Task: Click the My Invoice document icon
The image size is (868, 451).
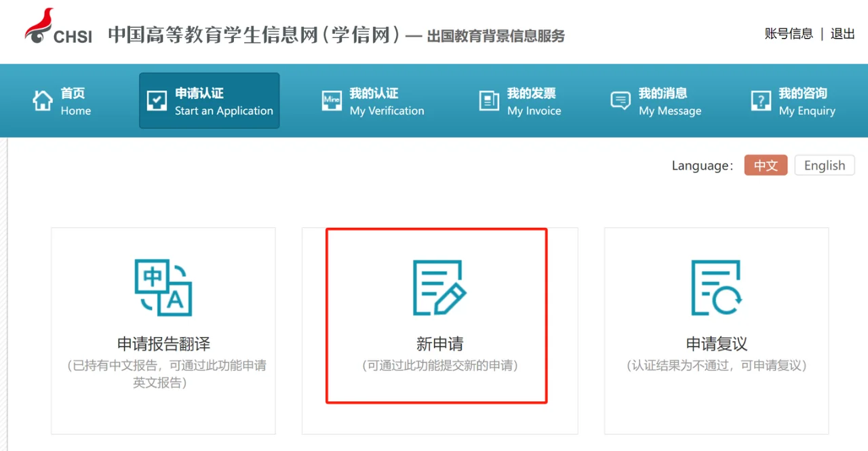Action: click(489, 100)
